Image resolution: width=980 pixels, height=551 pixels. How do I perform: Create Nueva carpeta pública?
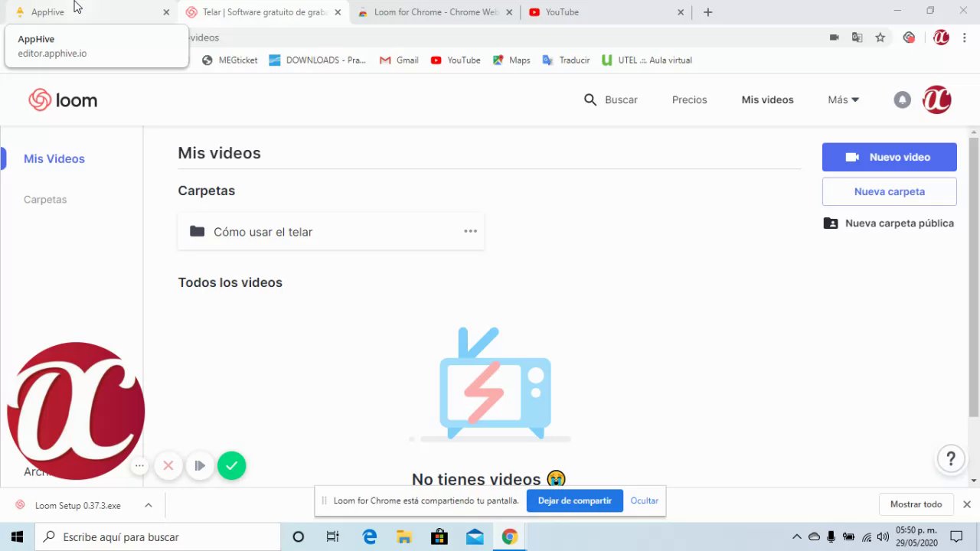click(x=889, y=223)
